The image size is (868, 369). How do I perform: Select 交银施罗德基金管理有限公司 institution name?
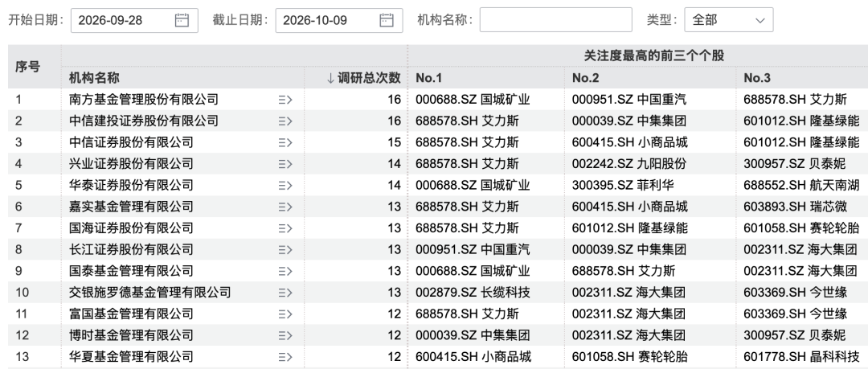(150, 293)
